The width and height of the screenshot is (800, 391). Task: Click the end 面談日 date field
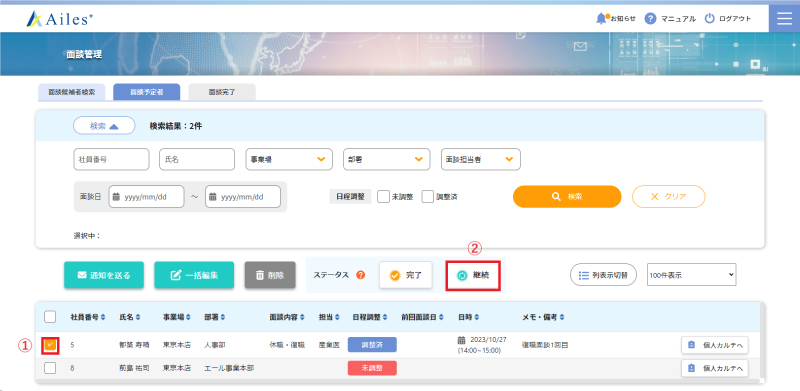[x=243, y=197]
